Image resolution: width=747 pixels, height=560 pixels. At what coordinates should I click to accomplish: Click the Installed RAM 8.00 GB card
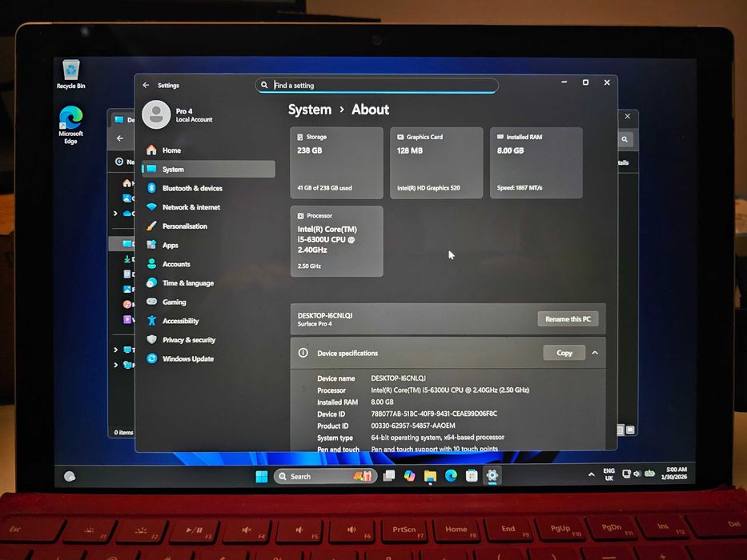(x=536, y=163)
